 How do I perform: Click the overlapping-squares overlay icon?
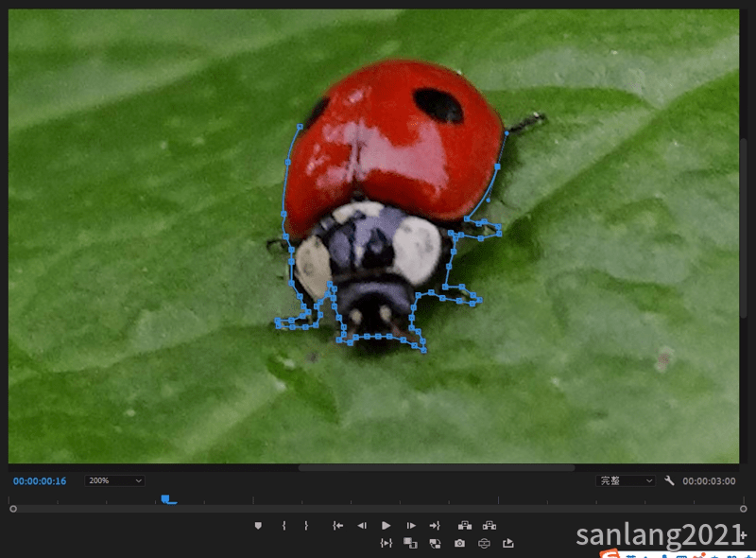pos(410,544)
